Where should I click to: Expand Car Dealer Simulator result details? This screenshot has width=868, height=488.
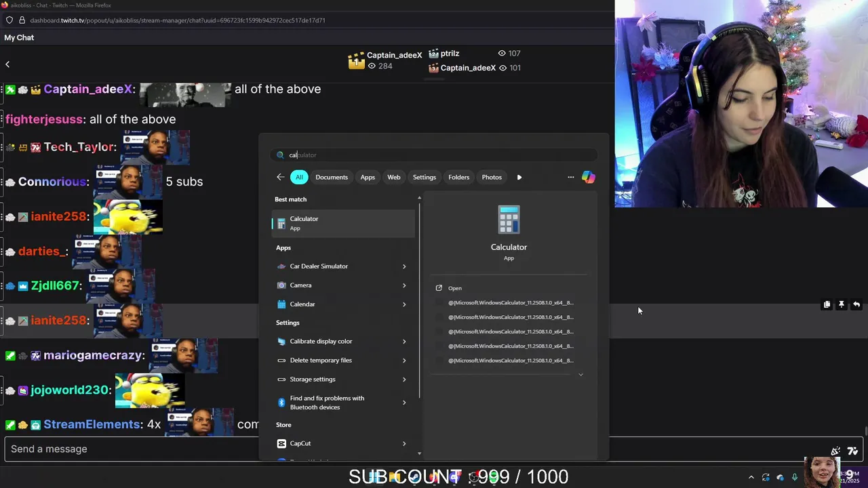click(404, 266)
